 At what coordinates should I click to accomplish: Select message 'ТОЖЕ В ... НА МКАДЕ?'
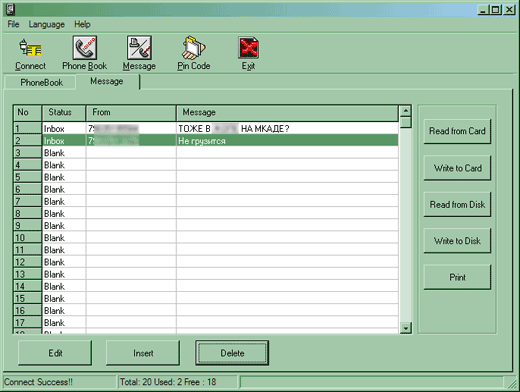(287, 129)
